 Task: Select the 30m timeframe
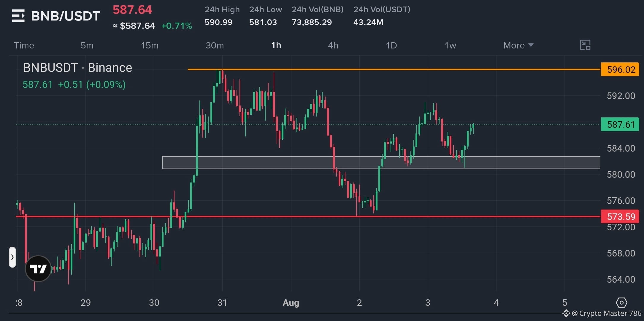tap(215, 45)
